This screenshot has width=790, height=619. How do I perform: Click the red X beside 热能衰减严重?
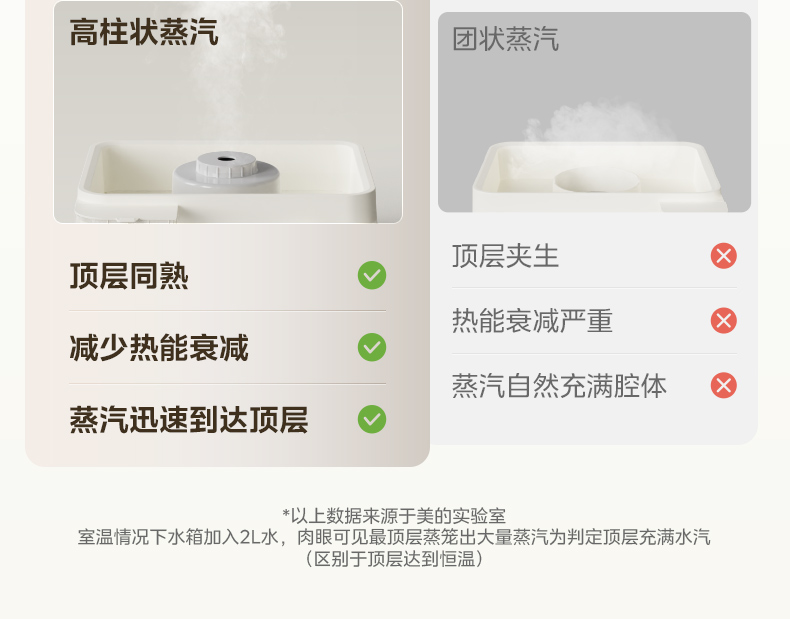[x=723, y=321]
